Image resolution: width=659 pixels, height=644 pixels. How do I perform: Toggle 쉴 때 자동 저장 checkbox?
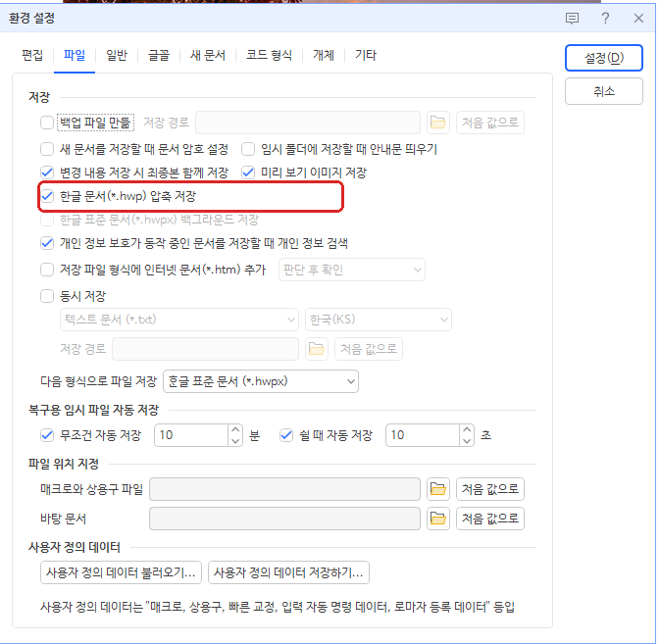pyautogui.click(x=286, y=435)
